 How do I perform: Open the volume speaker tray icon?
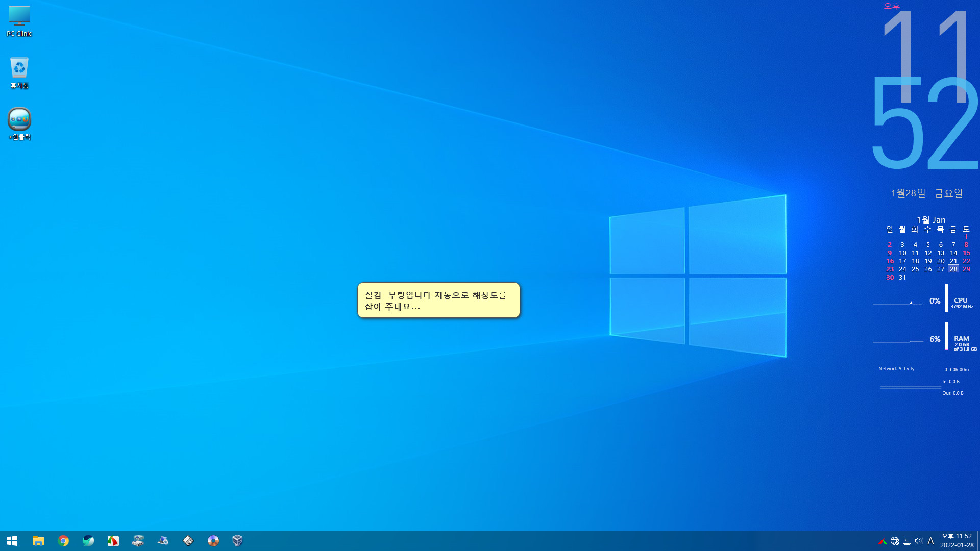919,541
